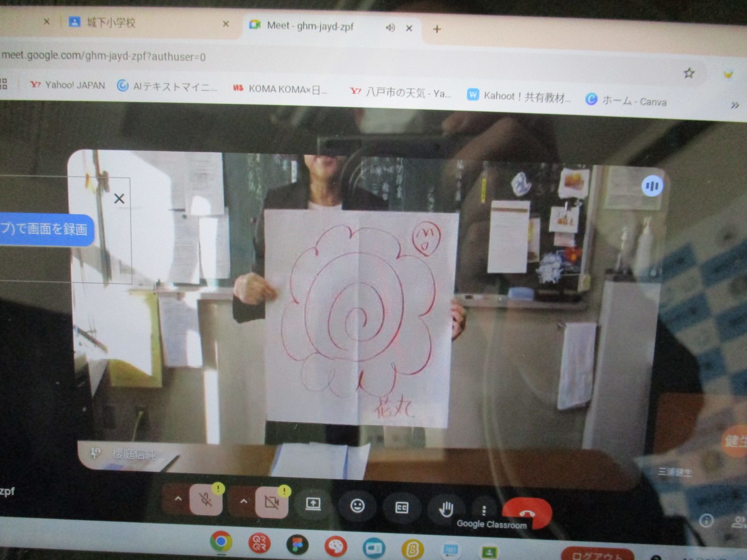Expand audio settings chevron beside microphone
The image size is (747, 560).
178,499
